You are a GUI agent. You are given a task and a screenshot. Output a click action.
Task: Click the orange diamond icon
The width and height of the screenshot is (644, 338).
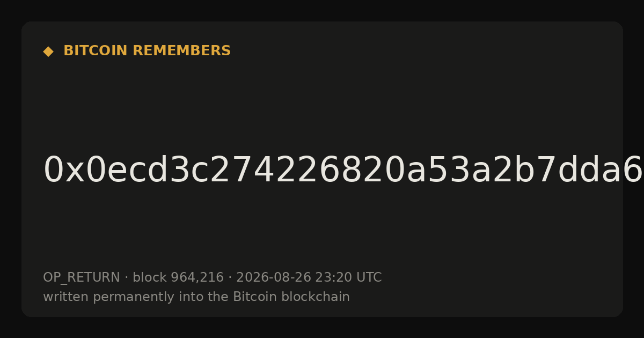pyautogui.click(x=48, y=52)
